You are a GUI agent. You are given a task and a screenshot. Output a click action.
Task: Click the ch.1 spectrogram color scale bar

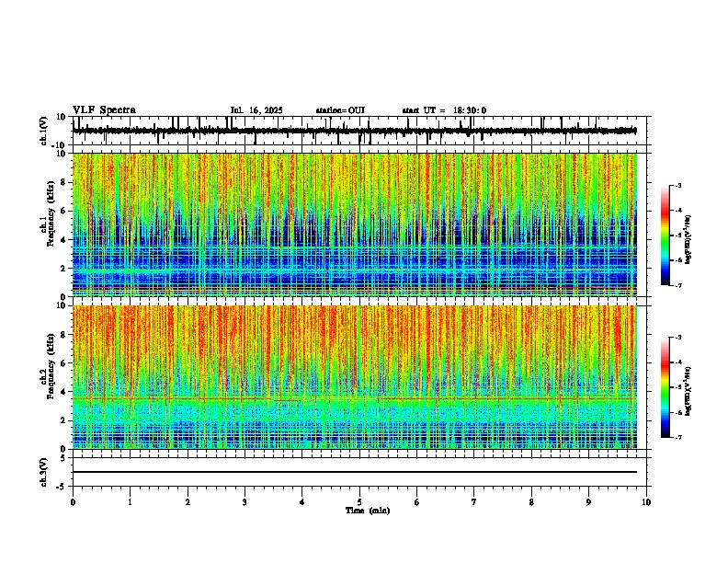click(665, 236)
